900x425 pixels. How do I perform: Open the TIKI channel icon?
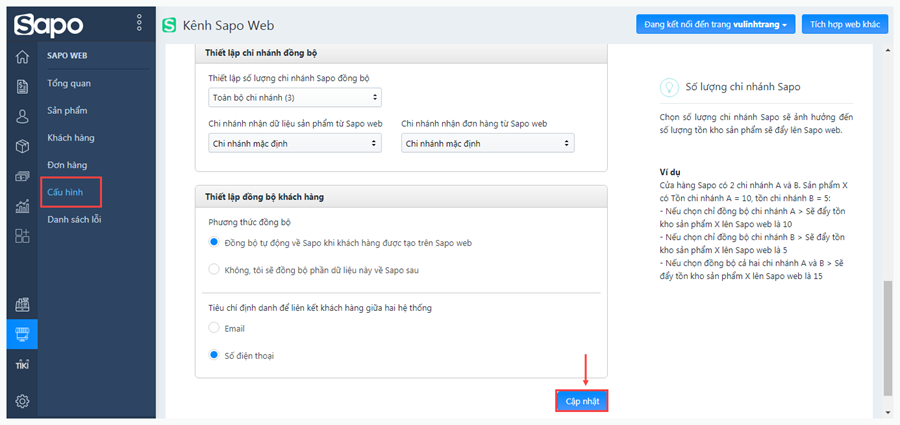(x=22, y=365)
